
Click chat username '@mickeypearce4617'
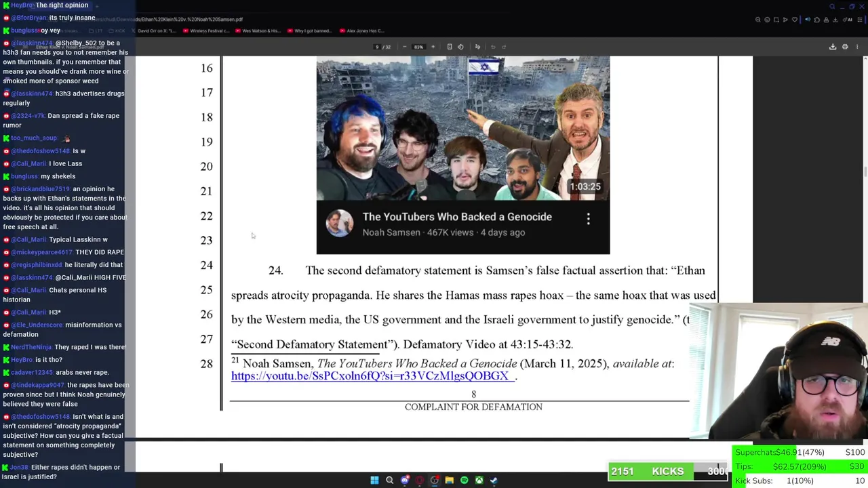(42, 252)
